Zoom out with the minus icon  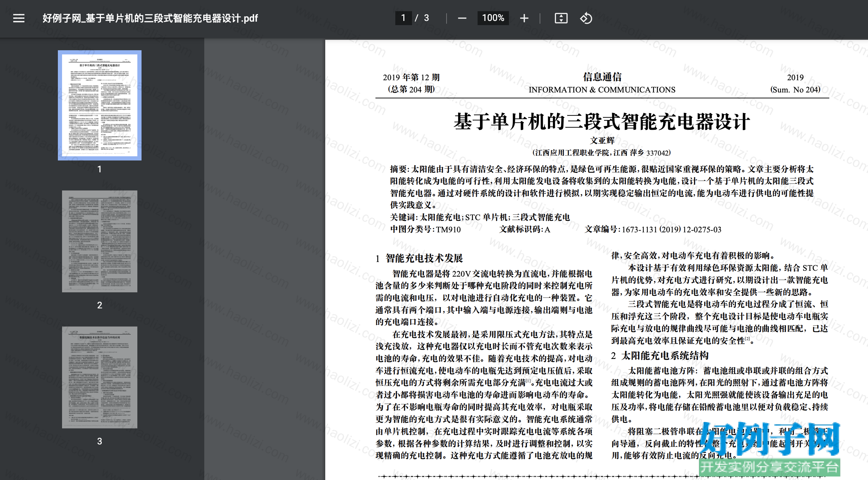click(x=462, y=18)
